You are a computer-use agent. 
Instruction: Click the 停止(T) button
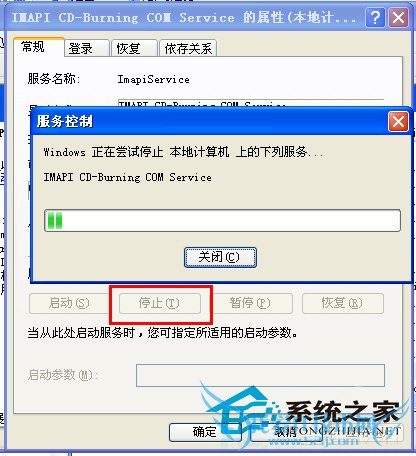160,303
